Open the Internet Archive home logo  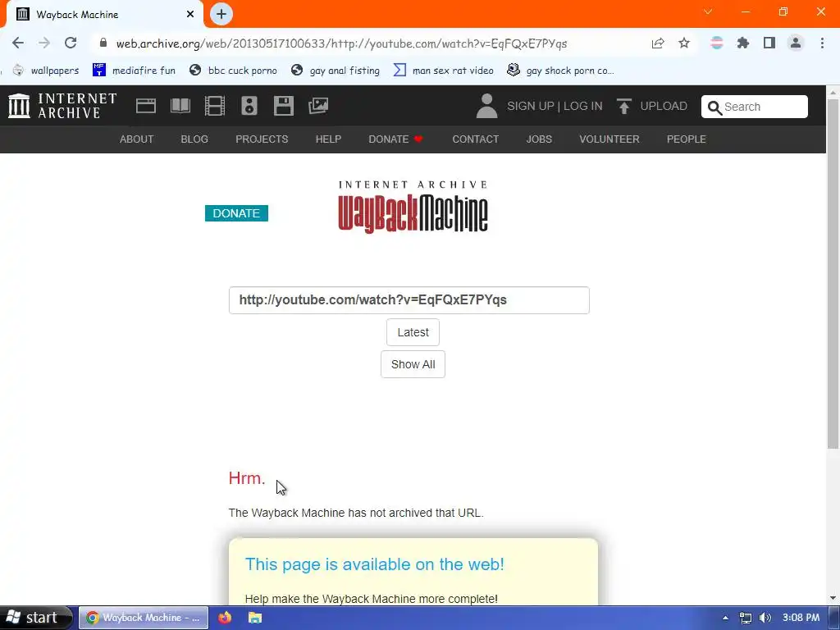pyautogui.click(x=62, y=106)
